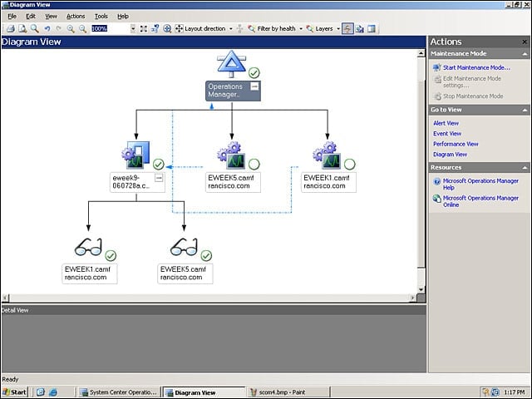Click the 100% zoom input field

point(111,29)
